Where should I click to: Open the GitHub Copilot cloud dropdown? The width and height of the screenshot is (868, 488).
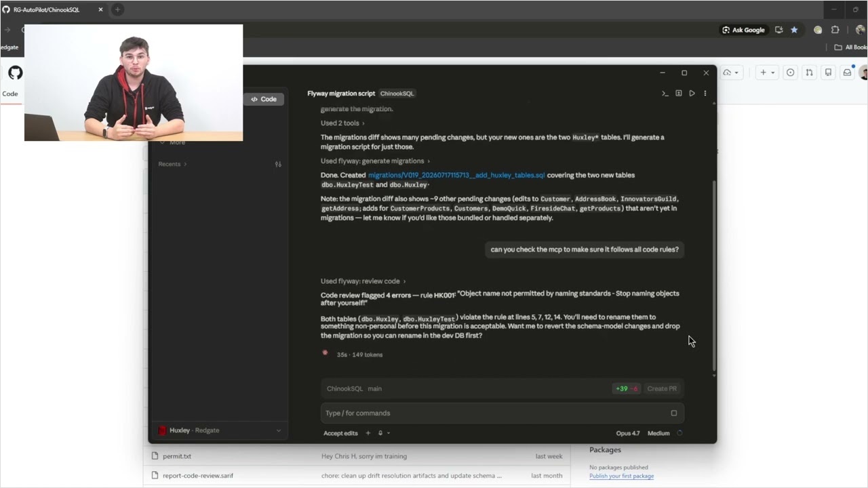(731, 73)
